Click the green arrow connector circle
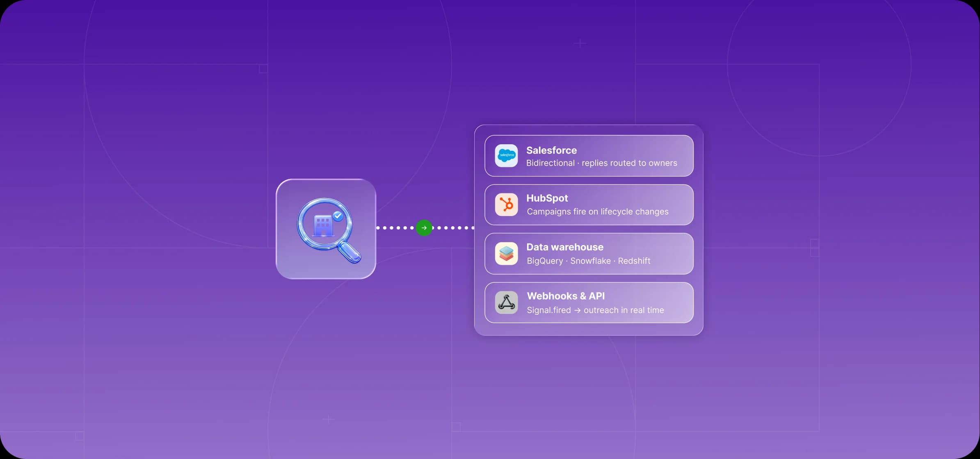 coord(424,228)
